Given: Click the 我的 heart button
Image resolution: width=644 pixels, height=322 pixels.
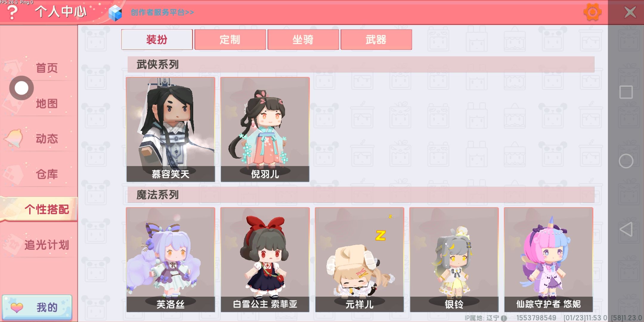Looking at the screenshot, I should click(37, 307).
